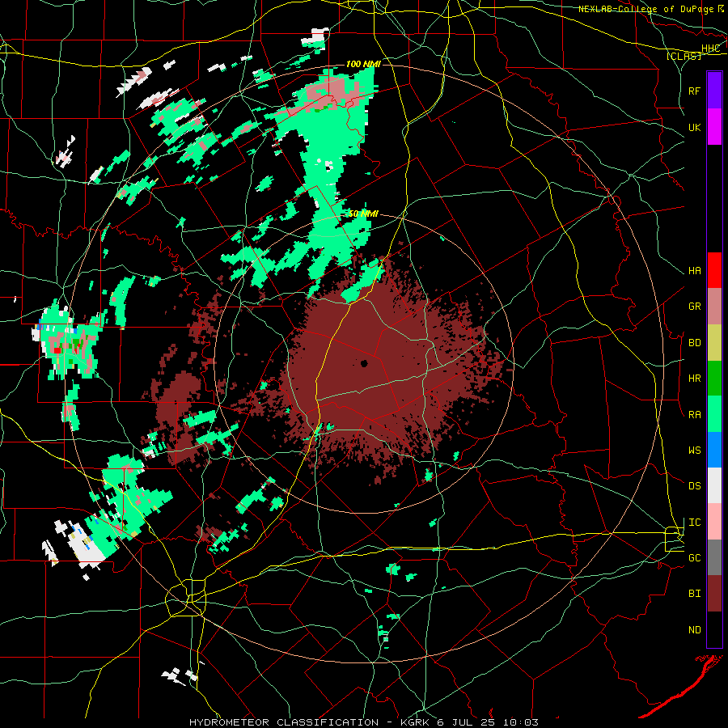
Task: Click the UK legend label
Action: (694, 127)
